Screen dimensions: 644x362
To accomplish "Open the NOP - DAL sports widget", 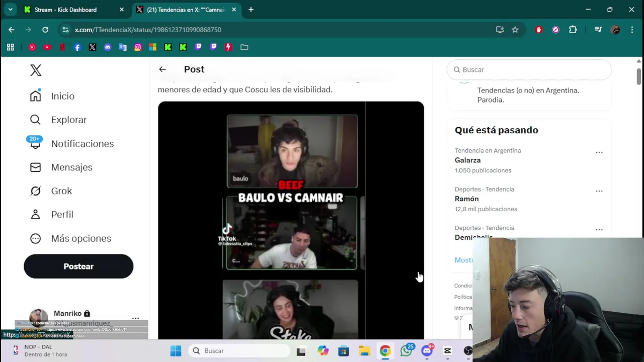I will 39,350.
